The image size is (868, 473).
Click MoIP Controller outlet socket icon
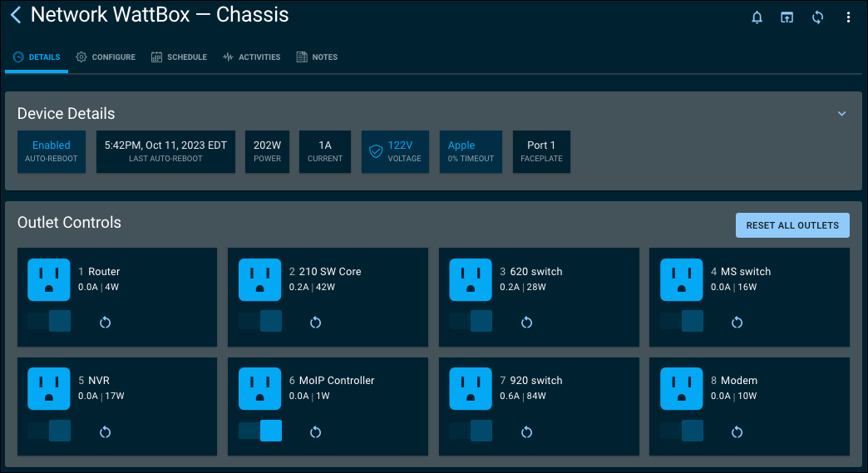259,388
